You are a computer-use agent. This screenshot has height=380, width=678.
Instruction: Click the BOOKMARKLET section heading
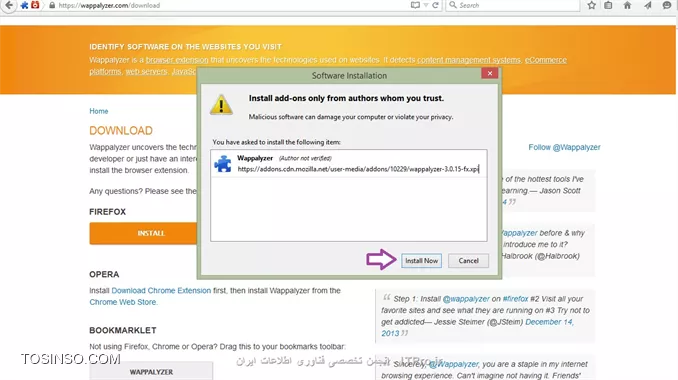coord(123,330)
